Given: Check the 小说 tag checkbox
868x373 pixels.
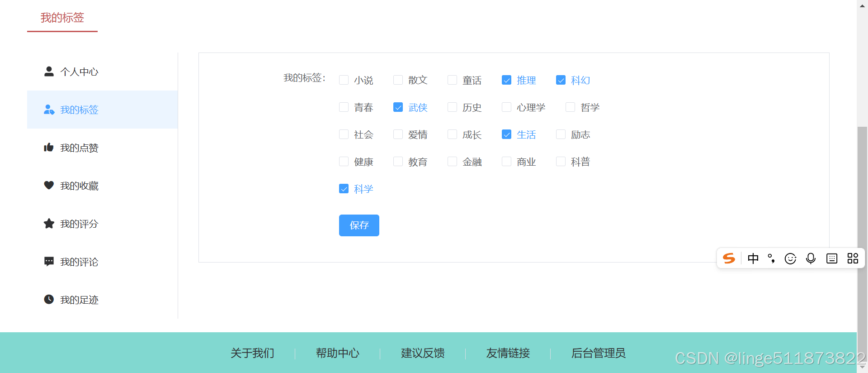Looking at the screenshot, I should (344, 80).
